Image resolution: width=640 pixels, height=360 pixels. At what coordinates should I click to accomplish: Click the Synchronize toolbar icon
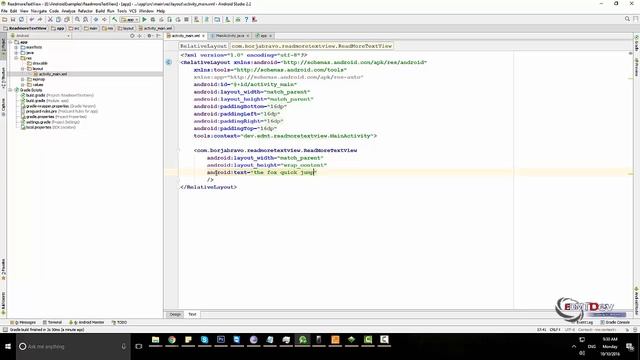click(x=21, y=19)
